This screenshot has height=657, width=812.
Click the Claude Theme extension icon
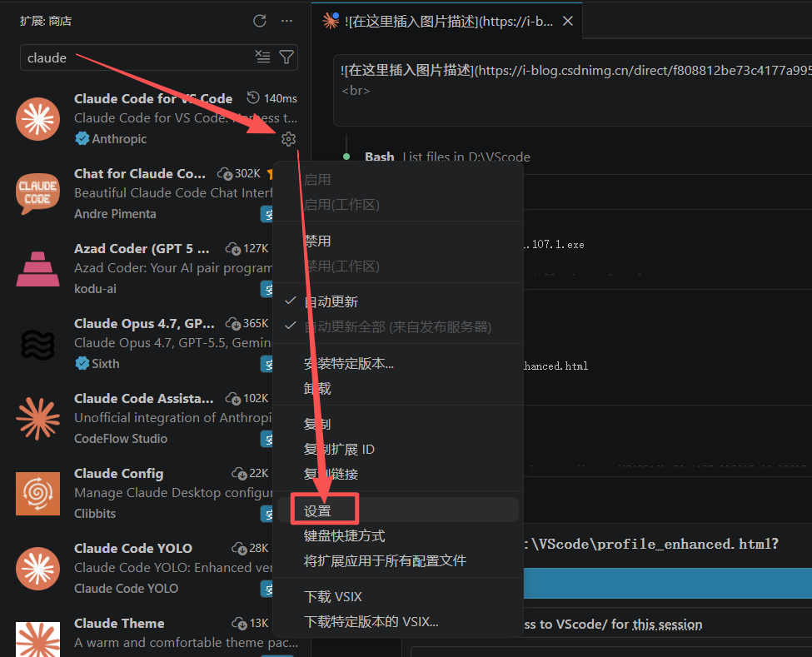click(37, 640)
